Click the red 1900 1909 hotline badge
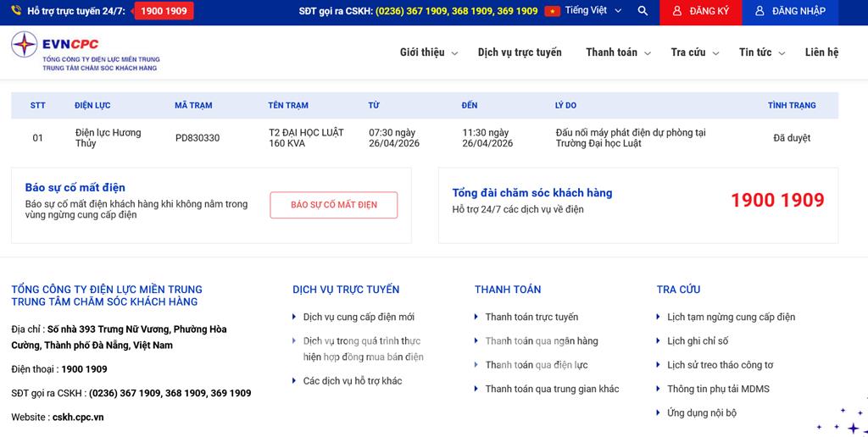The height and width of the screenshot is (437, 868). point(164,11)
